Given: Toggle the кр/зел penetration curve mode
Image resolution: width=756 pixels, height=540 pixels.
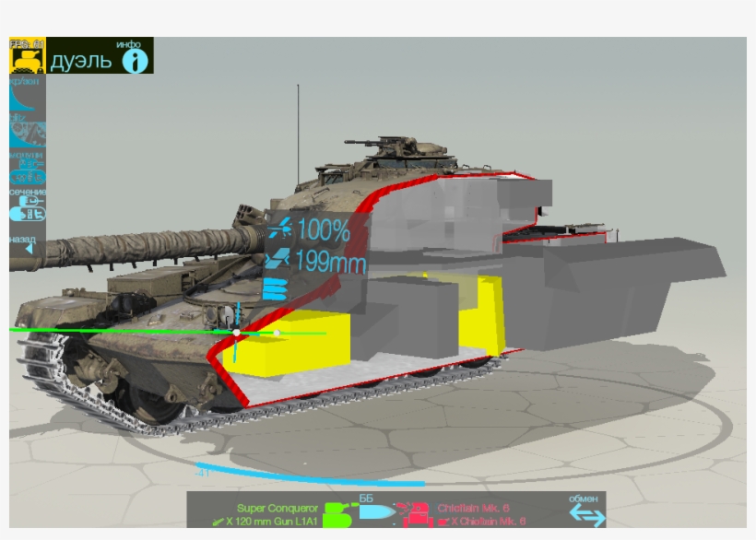Looking at the screenshot, I should pyautogui.click(x=28, y=94).
